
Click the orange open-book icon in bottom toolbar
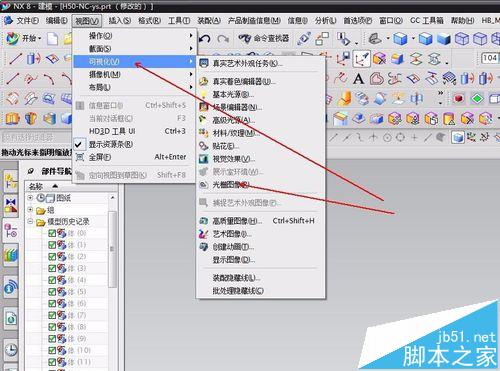point(12,118)
